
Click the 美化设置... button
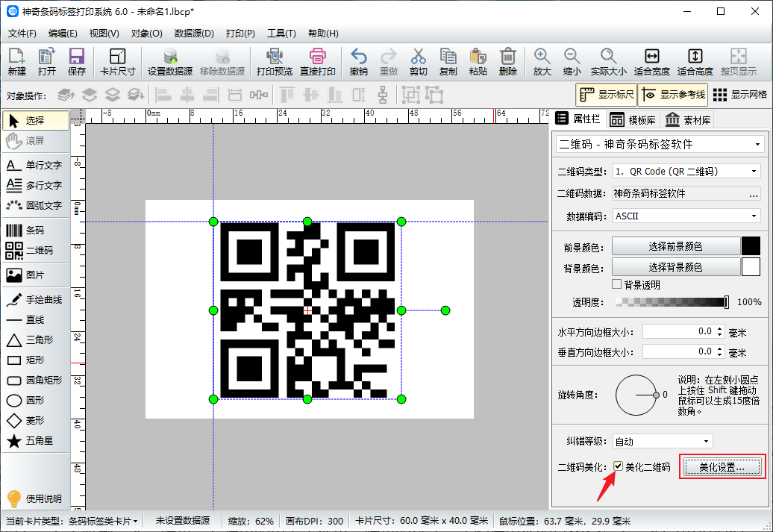click(722, 467)
